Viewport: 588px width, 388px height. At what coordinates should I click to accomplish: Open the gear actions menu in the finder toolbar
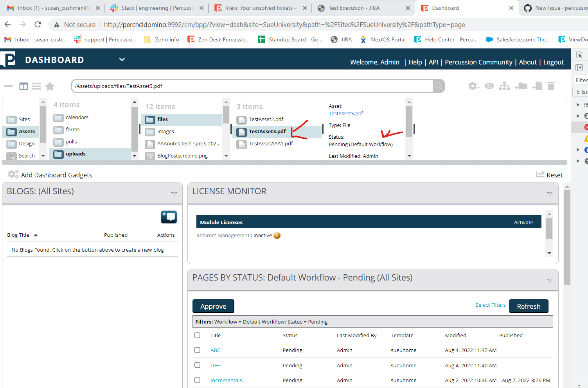tap(474, 86)
